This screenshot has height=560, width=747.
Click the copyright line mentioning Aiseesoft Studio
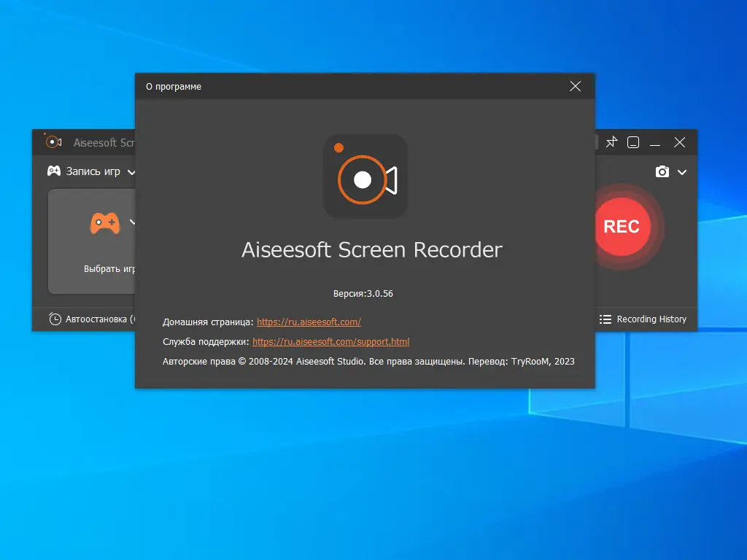click(368, 362)
